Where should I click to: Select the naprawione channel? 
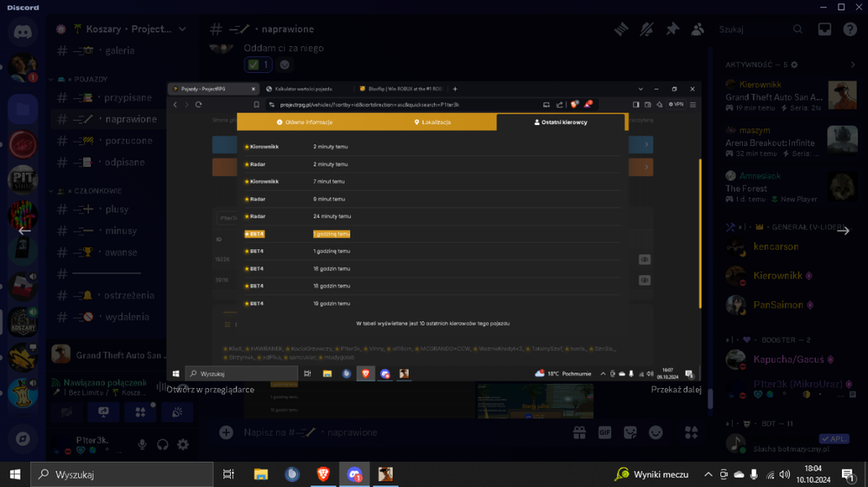(x=108, y=119)
